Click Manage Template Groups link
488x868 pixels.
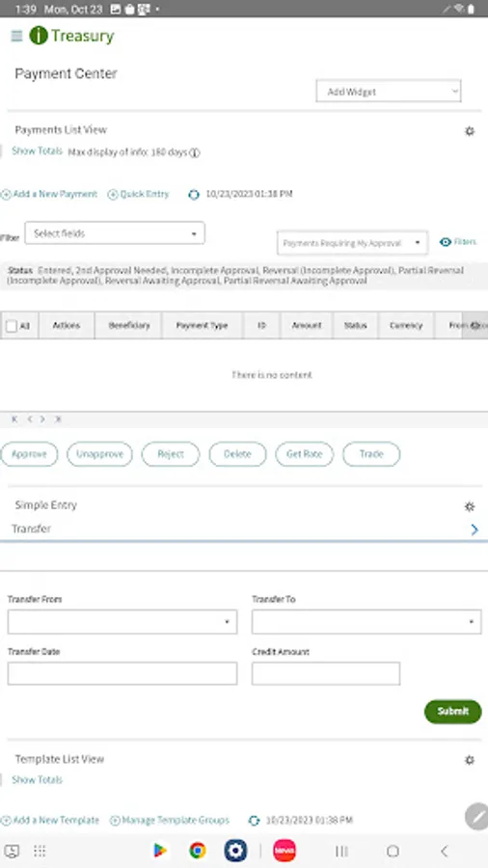170,821
